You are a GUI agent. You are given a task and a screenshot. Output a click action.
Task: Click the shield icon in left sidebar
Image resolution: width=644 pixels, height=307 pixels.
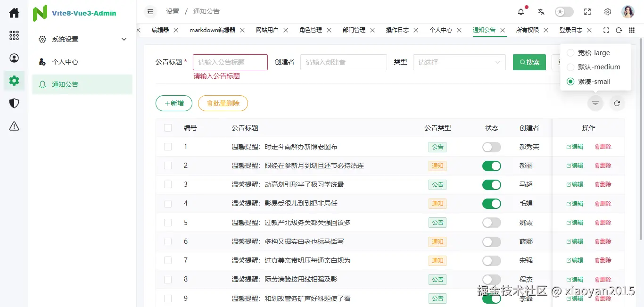point(14,103)
